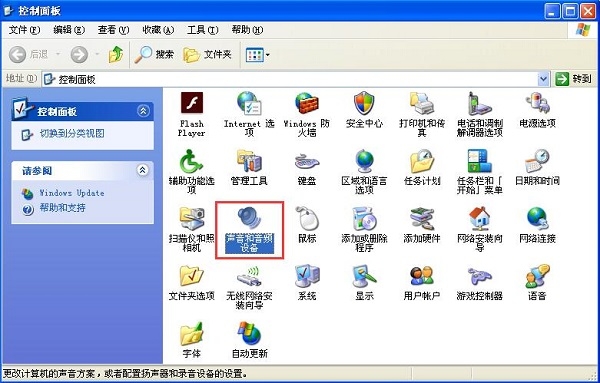Open 网络安装向导 house icon
The height and width of the screenshot is (383, 600).
[479, 218]
